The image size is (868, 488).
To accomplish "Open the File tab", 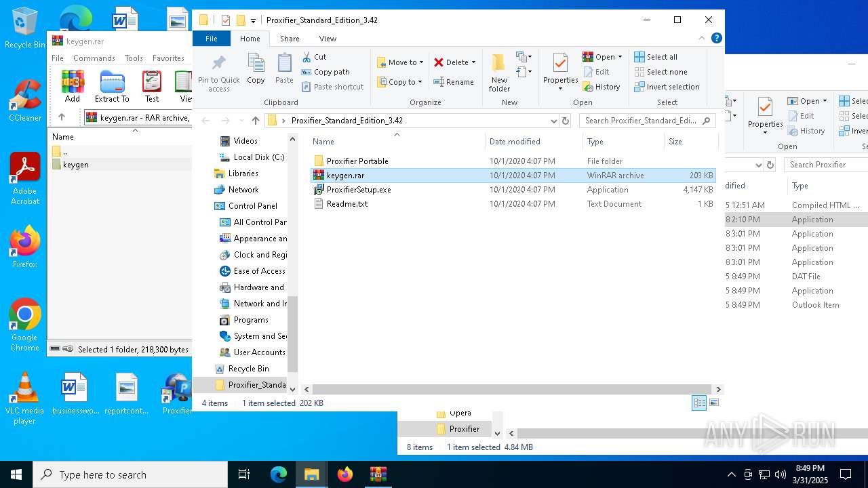I will (x=212, y=39).
